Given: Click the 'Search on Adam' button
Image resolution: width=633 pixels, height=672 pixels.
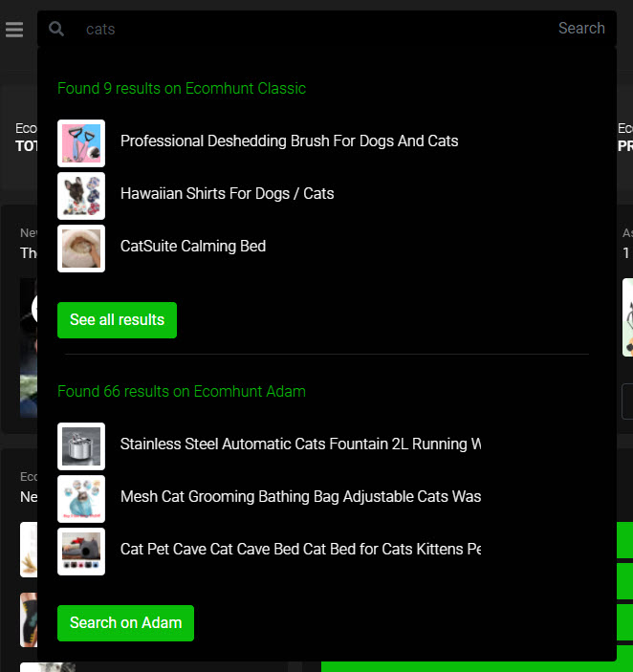Looking at the screenshot, I should tap(125, 622).
